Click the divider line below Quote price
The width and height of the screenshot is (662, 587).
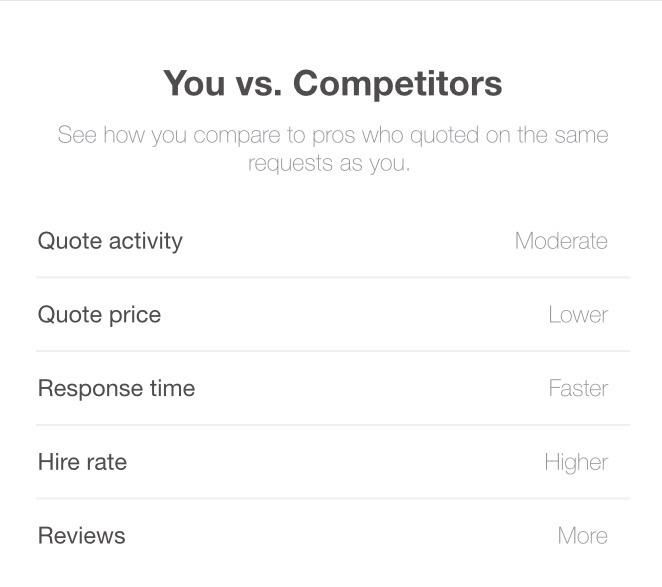(x=332, y=351)
